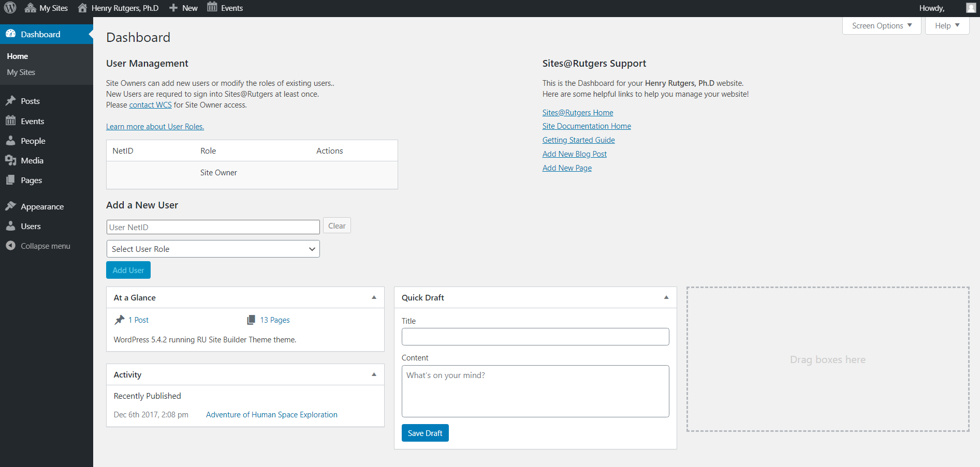Image resolution: width=980 pixels, height=467 pixels.
Task: Open the Getting Started Guide link
Action: (x=578, y=140)
